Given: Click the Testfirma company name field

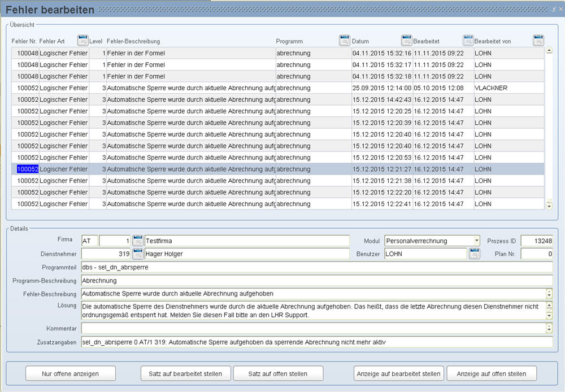Looking at the screenshot, I should click(247, 241).
